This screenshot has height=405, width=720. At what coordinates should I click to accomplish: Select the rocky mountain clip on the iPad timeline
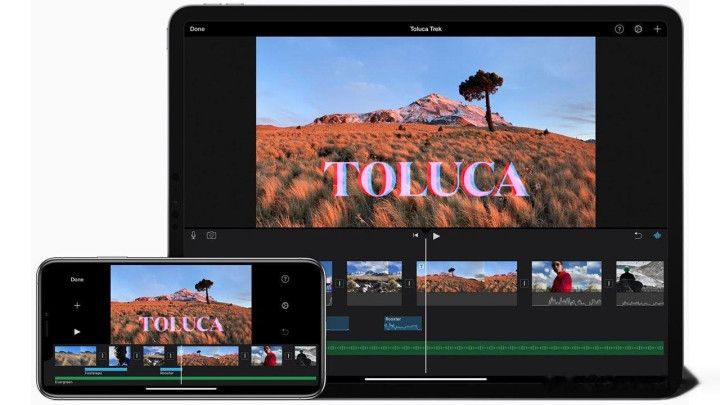click(374, 283)
